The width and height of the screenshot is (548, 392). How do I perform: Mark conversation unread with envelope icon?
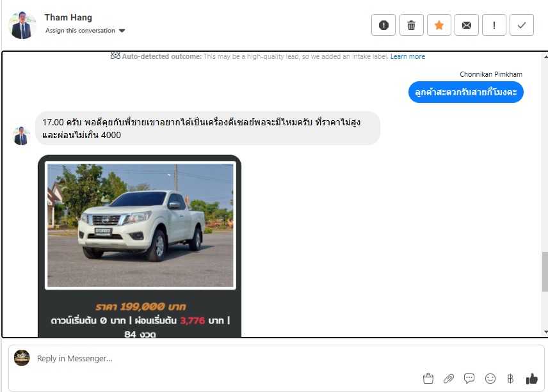click(467, 25)
